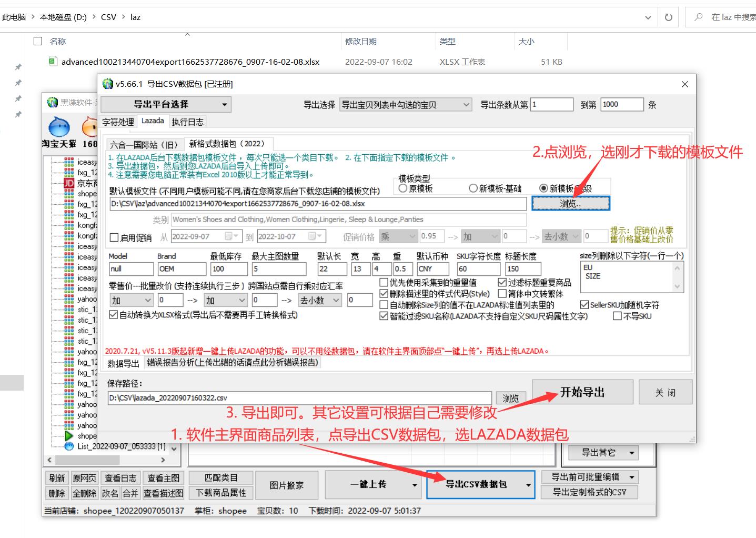Open the 六合一国际站（旧）tab

click(x=145, y=144)
